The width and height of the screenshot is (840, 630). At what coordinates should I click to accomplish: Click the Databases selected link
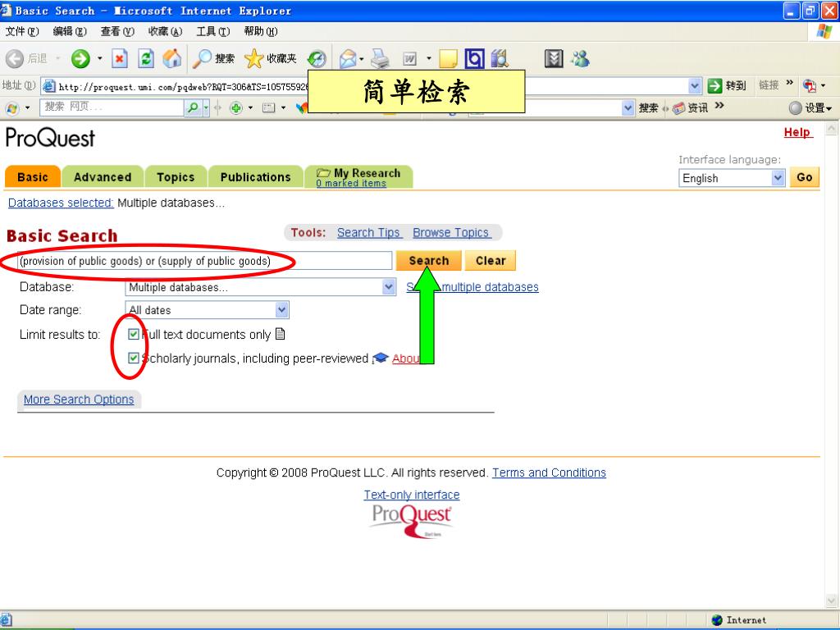pyautogui.click(x=61, y=203)
